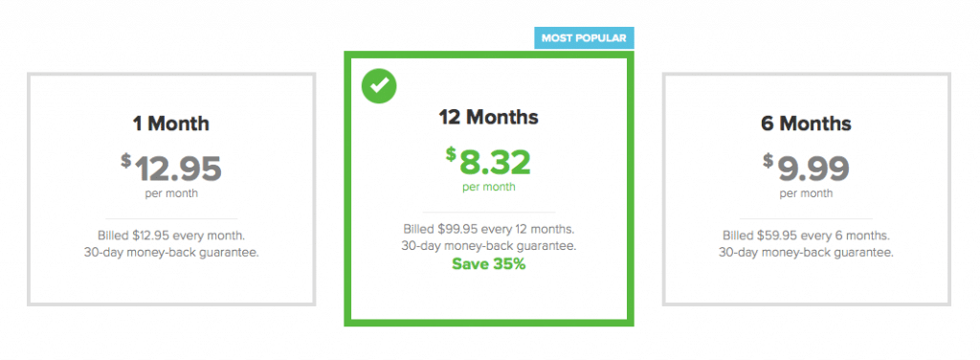980x360 pixels.
Task: Click Billed $12.95 every month text
Action: pos(171,236)
